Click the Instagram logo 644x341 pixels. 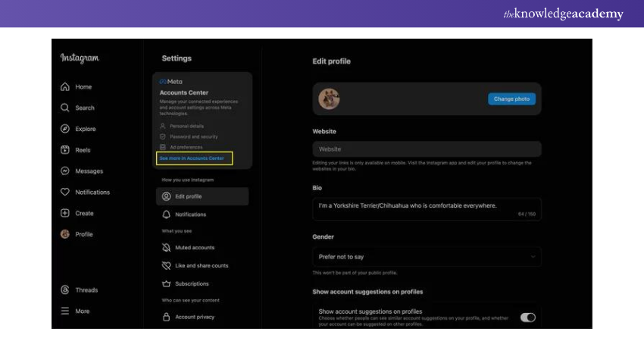[x=80, y=58]
